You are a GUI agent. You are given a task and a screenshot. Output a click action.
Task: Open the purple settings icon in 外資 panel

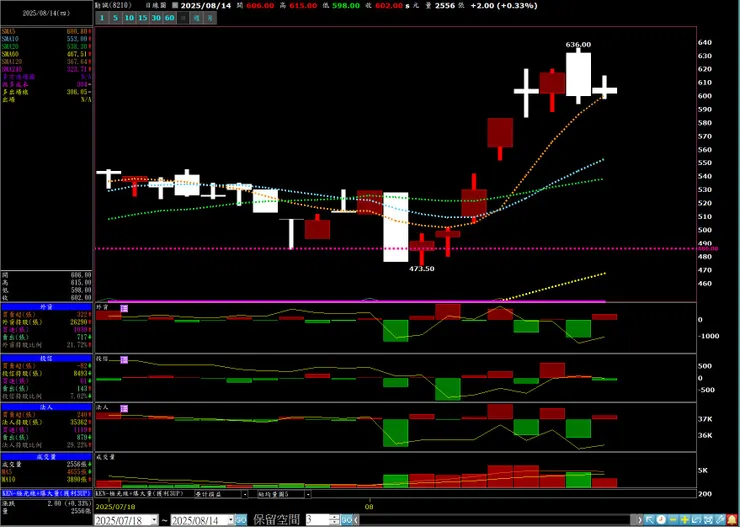(x=124, y=308)
